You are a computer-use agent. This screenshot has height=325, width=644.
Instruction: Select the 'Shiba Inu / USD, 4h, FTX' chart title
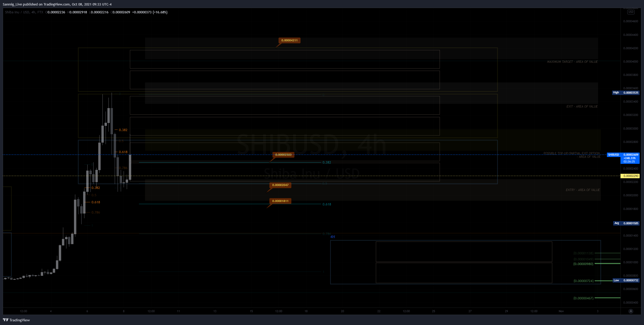click(24, 12)
